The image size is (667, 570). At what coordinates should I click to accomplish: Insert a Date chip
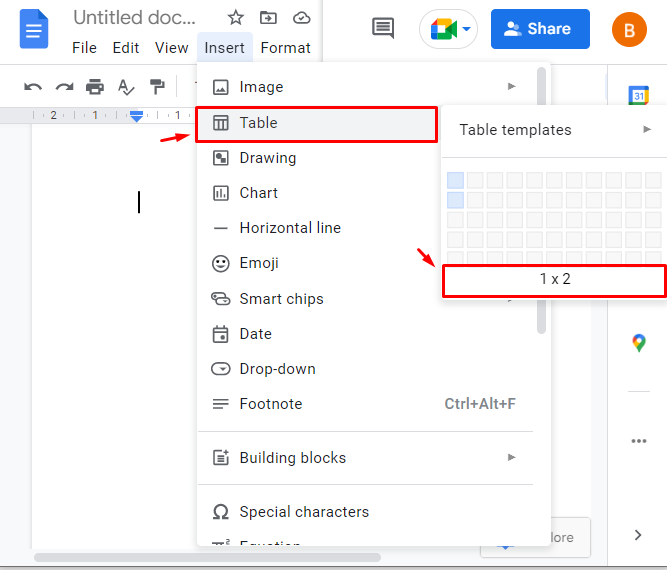[x=365, y=334]
